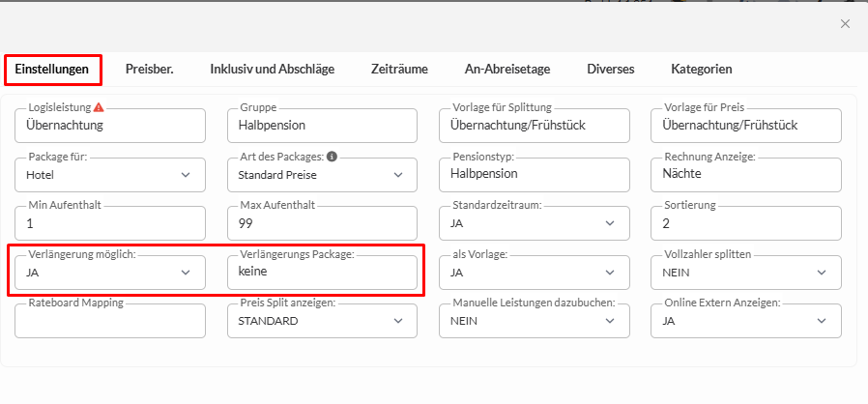This screenshot has height=404, width=868.
Task: Open the Art des Packages dropdown
Action: coord(322,175)
